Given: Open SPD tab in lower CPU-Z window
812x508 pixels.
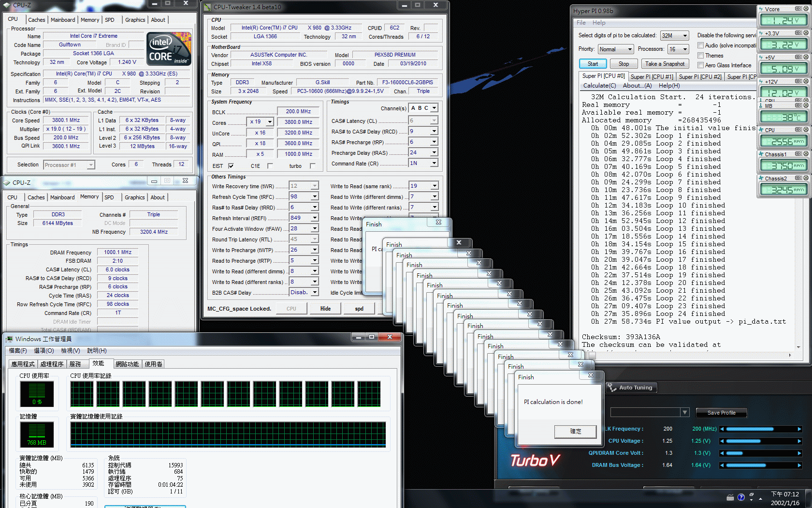Looking at the screenshot, I should [109, 197].
